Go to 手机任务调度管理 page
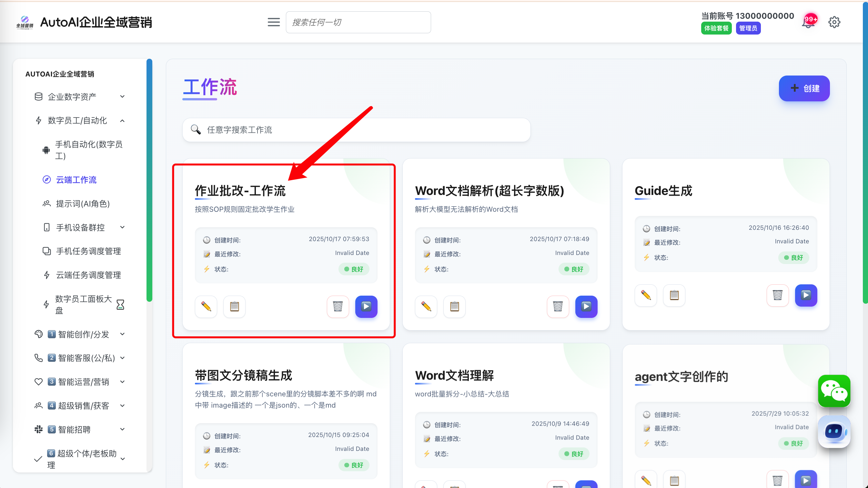 pyautogui.click(x=88, y=251)
